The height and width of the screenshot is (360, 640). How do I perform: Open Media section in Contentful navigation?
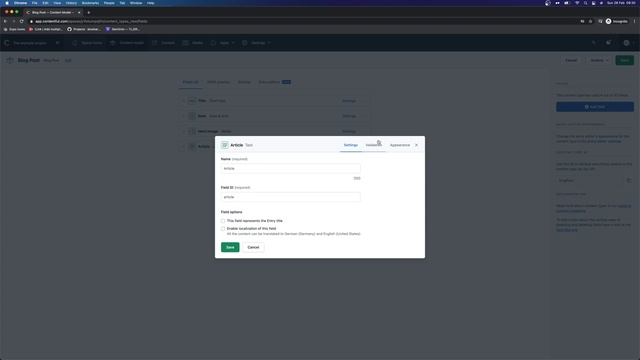coord(193,43)
